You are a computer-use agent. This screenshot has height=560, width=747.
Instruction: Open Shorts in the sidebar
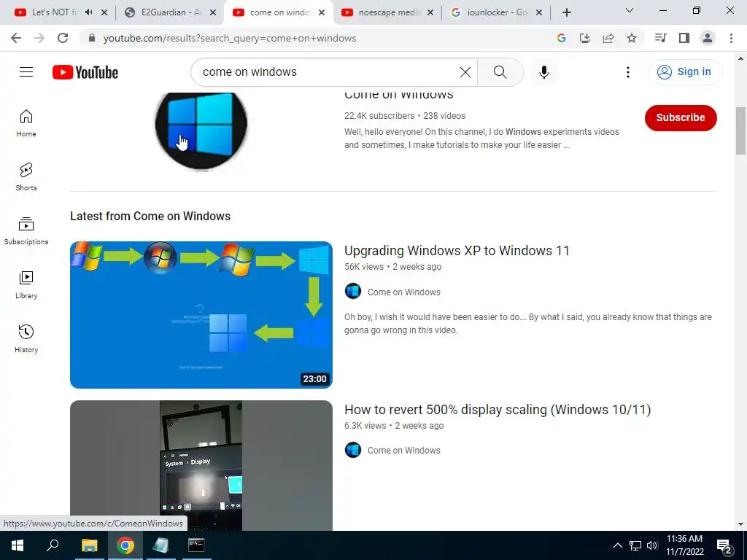[26, 177]
